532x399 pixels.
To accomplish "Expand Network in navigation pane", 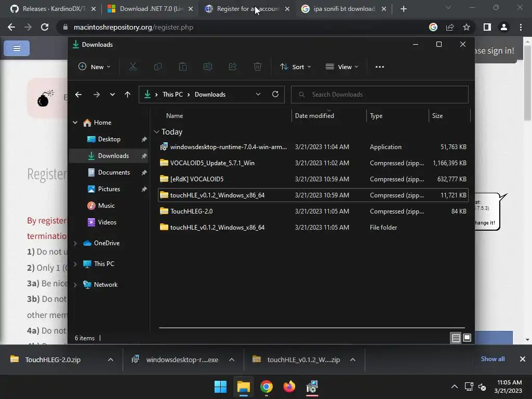I will [x=75, y=285].
